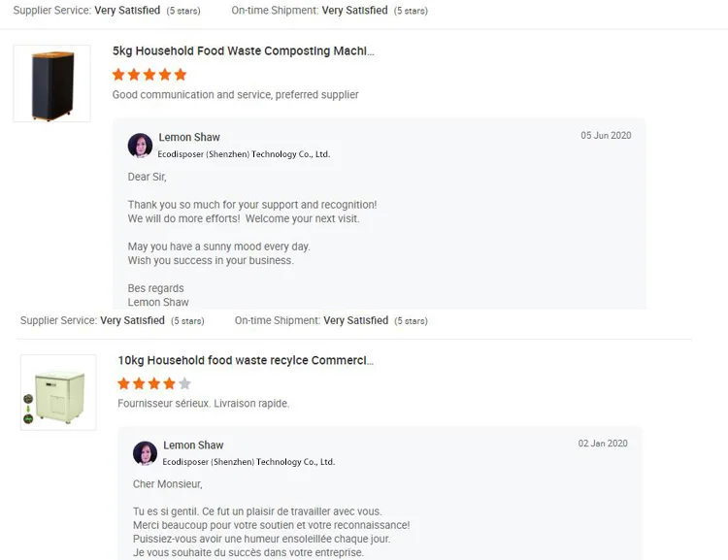Click the 10kg Household food waste recycle title
This screenshot has height=560, width=728.
tap(246, 360)
